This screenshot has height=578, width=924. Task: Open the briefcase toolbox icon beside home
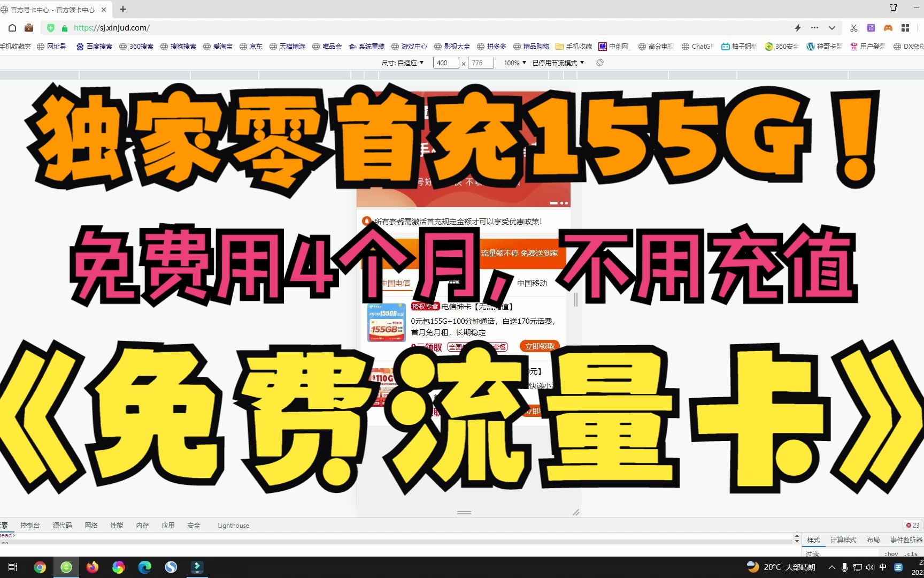29,28
